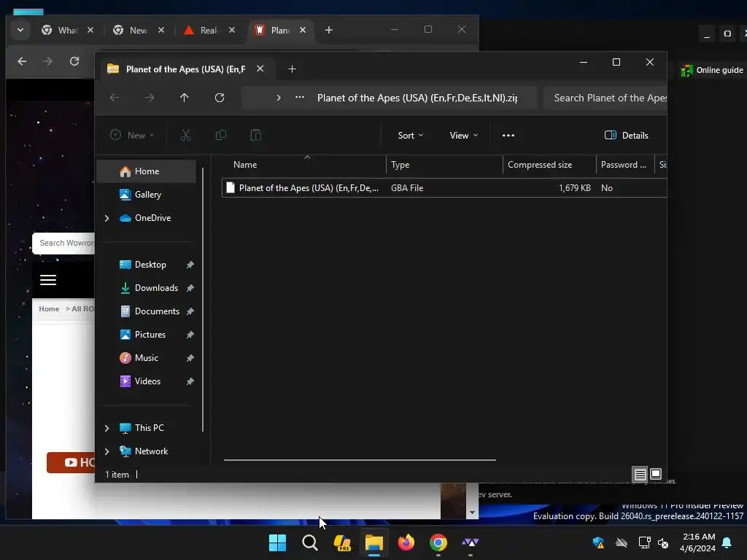The image size is (747, 560).
Task: Sort by the Password column header
Action: coord(625,165)
